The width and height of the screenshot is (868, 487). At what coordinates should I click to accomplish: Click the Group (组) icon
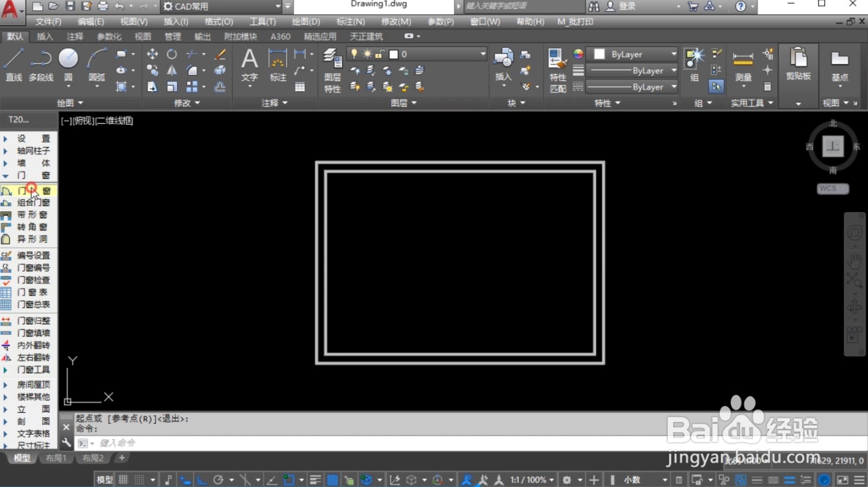click(694, 65)
